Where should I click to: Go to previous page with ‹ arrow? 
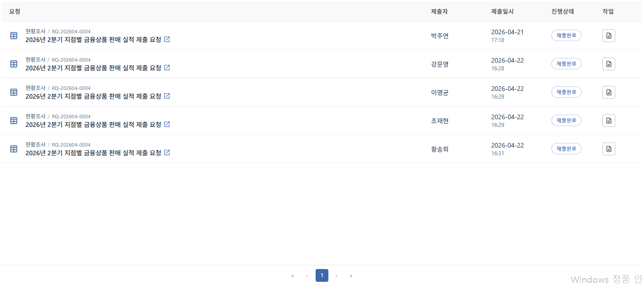[x=307, y=275]
